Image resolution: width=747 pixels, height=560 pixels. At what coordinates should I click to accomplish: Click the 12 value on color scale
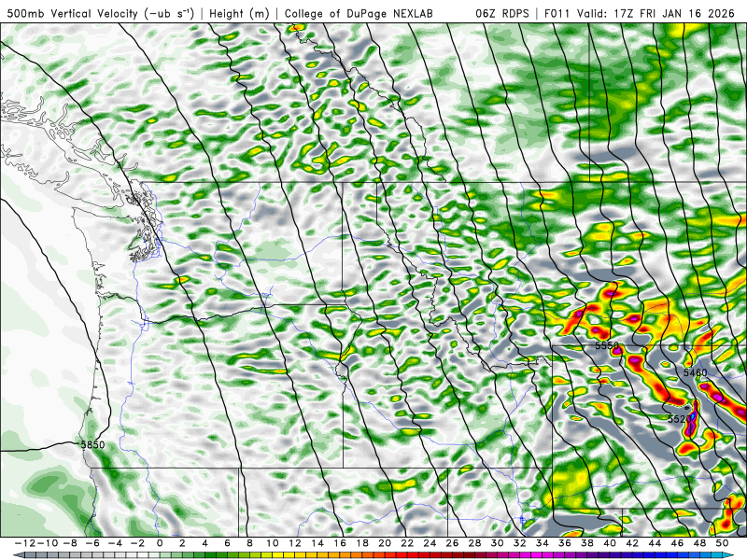pos(295,543)
